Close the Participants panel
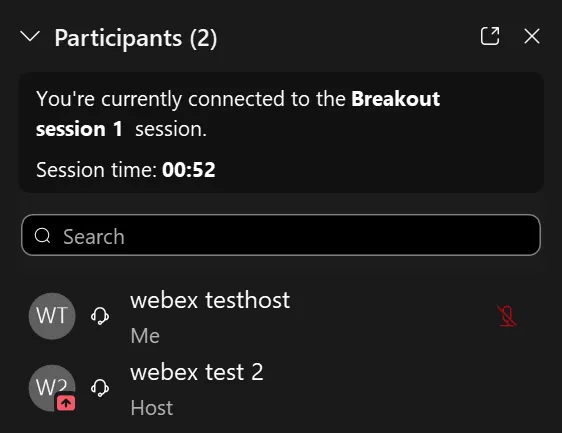This screenshot has width=562, height=433. pyautogui.click(x=532, y=36)
